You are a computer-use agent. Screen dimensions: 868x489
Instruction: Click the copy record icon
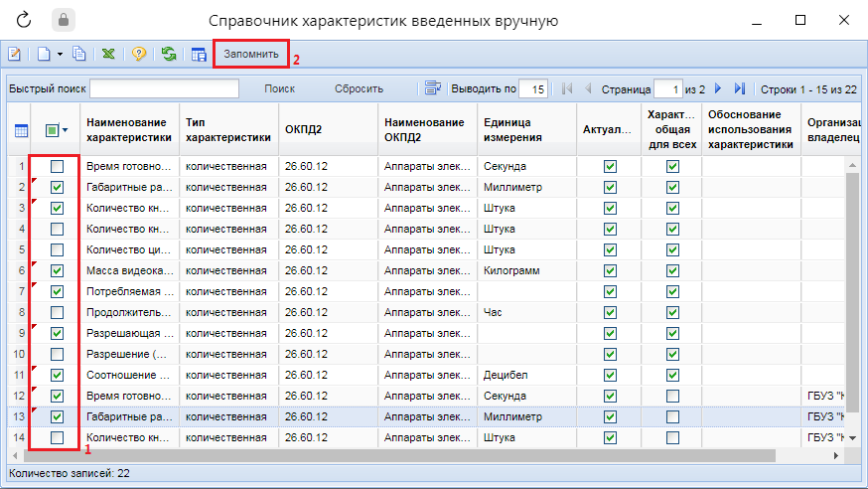point(79,55)
